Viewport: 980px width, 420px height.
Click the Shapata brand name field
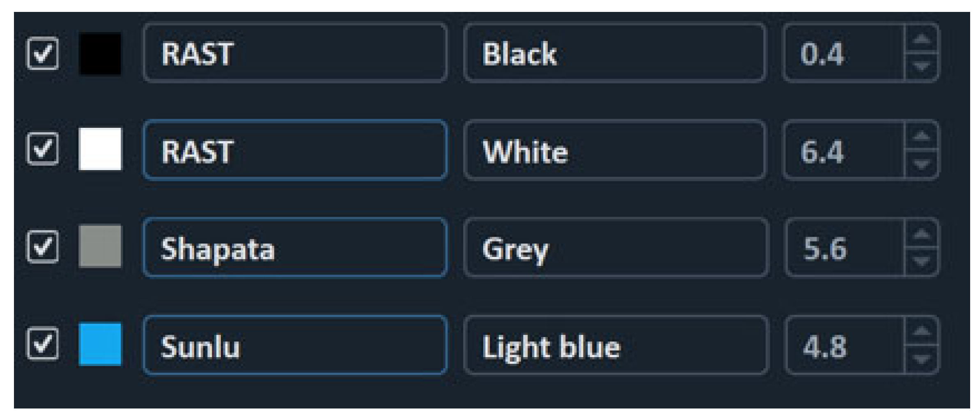pyautogui.click(x=295, y=248)
